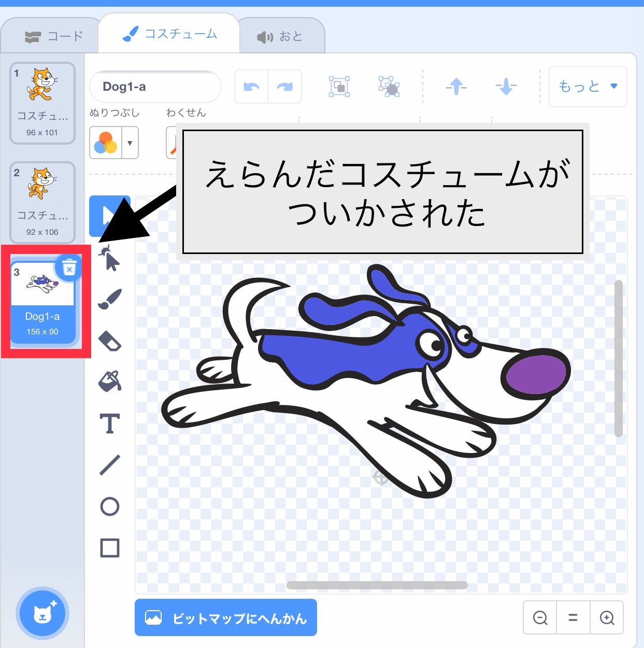644x648 pixels.
Task: Open the add-costume cat menu
Action: (x=42, y=613)
